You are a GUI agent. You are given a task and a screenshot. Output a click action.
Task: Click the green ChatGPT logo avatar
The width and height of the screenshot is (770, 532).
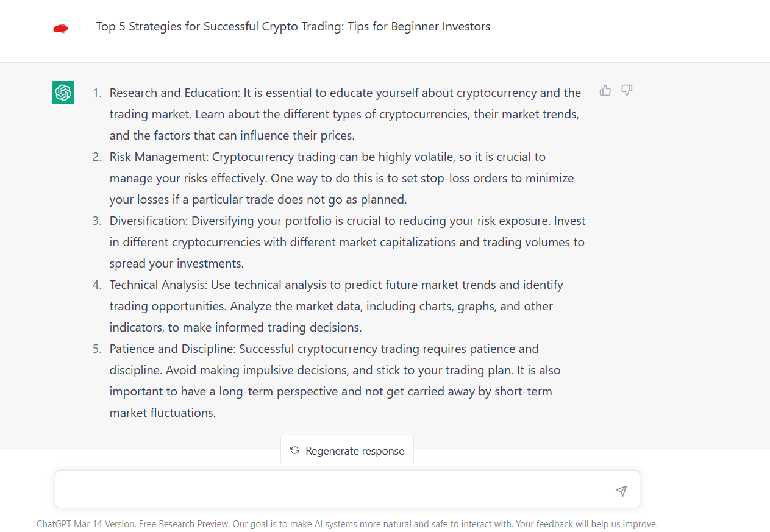click(x=63, y=93)
